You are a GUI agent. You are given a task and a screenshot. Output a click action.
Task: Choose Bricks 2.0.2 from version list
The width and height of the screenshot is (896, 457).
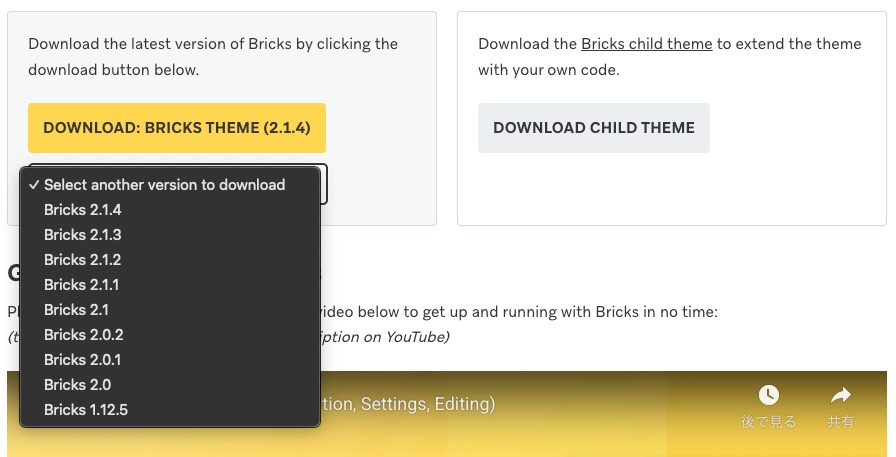coord(170,335)
